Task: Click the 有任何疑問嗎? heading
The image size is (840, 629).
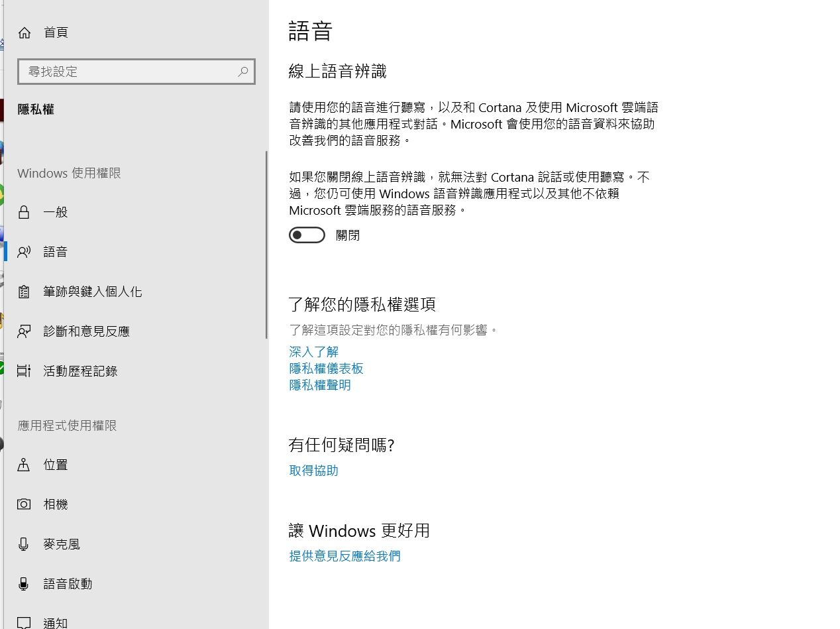Action: pyautogui.click(x=342, y=445)
